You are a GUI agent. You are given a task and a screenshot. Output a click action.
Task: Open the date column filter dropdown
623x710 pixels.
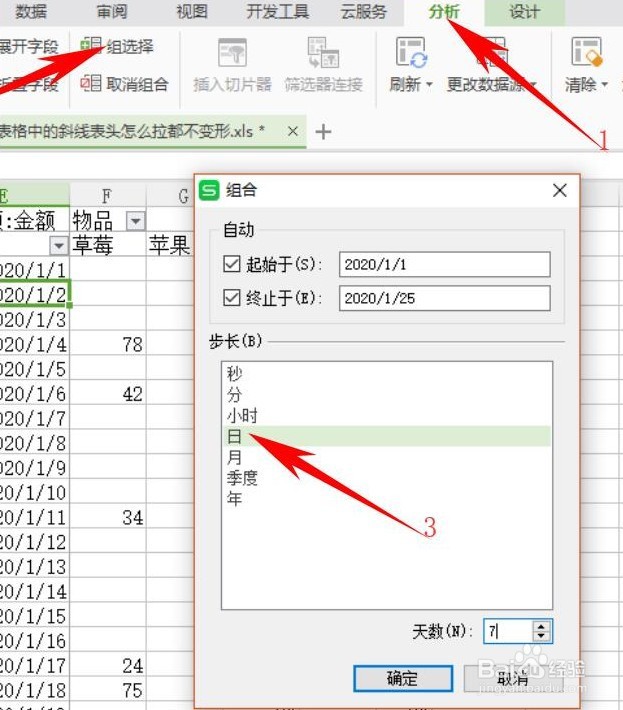[x=58, y=246]
